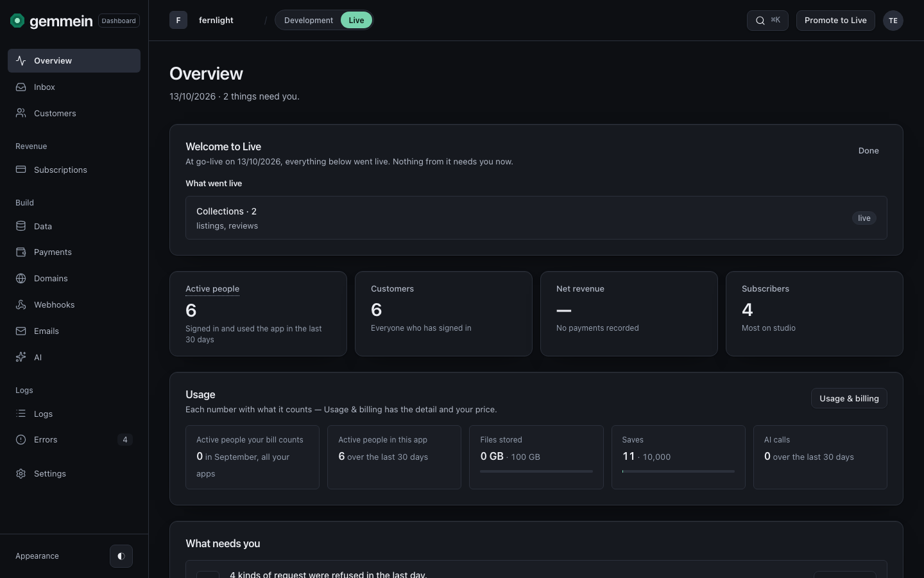924x578 pixels.
Task: Click the Promote to Live button
Action: tap(835, 21)
